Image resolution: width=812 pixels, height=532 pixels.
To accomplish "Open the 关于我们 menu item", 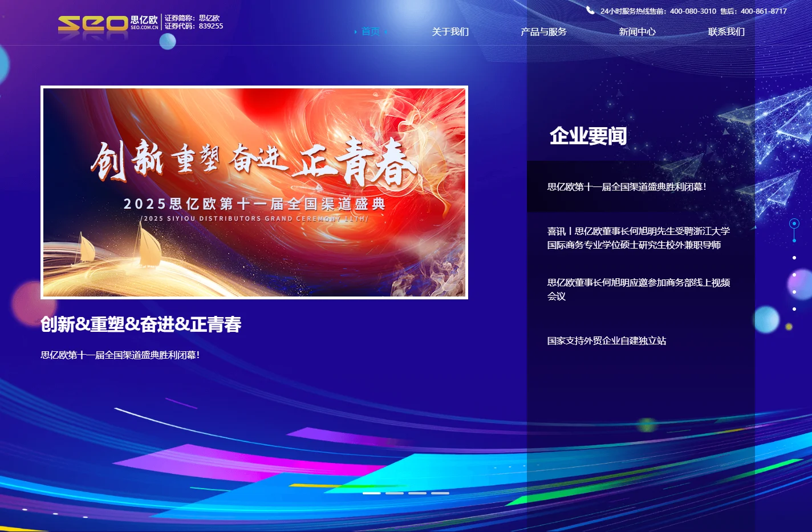I will tap(450, 31).
